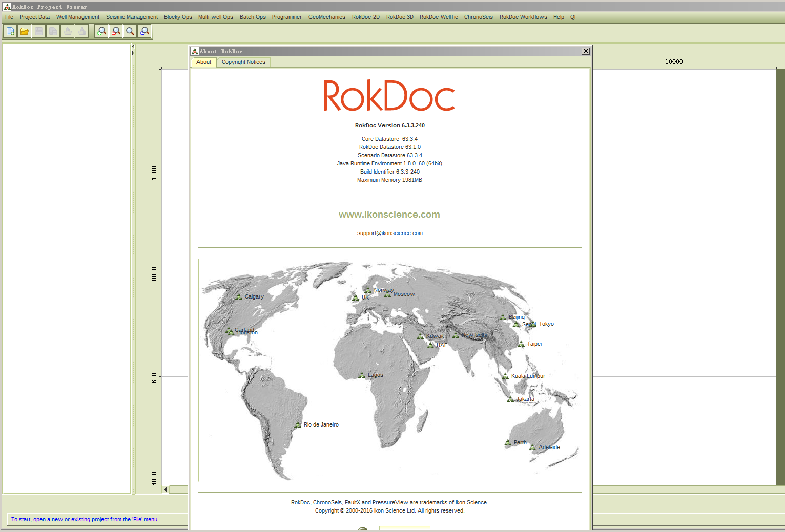This screenshot has height=532, width=785.
Task: Close the About RokDoc dialog
Action: [586, 51]
